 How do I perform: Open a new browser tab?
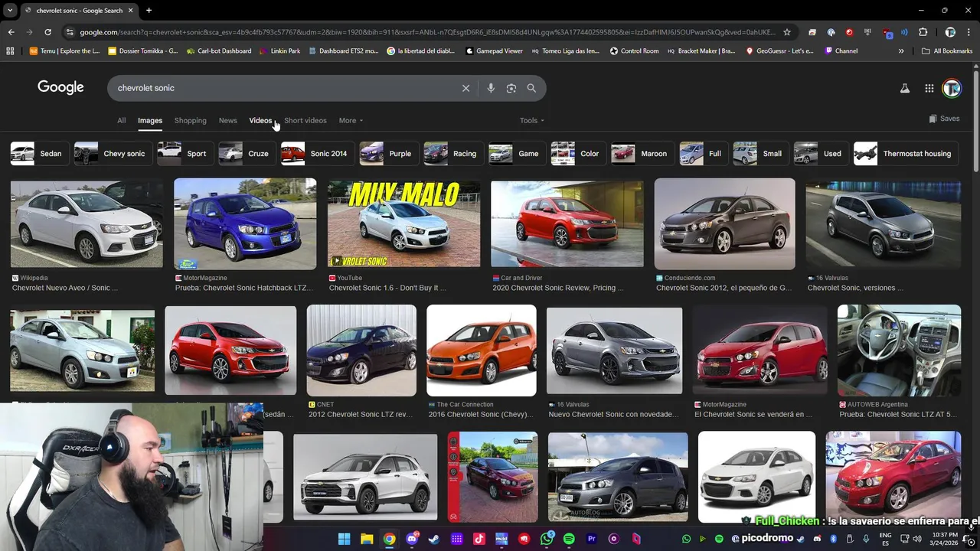149,11
